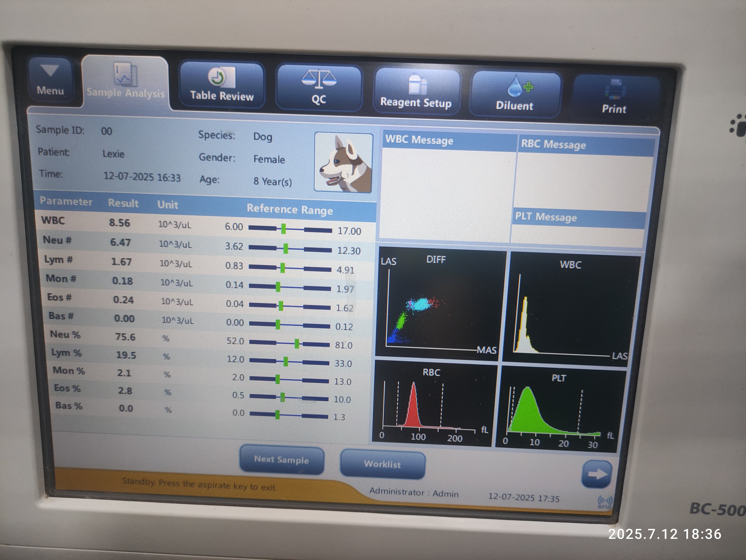Open the Worklist button
The image size is (746, 560).
point(383,465)
